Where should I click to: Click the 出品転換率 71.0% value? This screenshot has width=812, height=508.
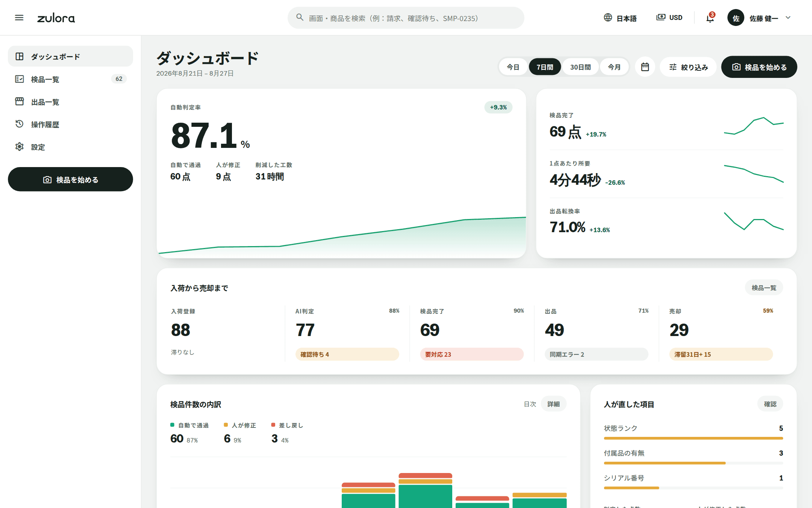(567, 227)
